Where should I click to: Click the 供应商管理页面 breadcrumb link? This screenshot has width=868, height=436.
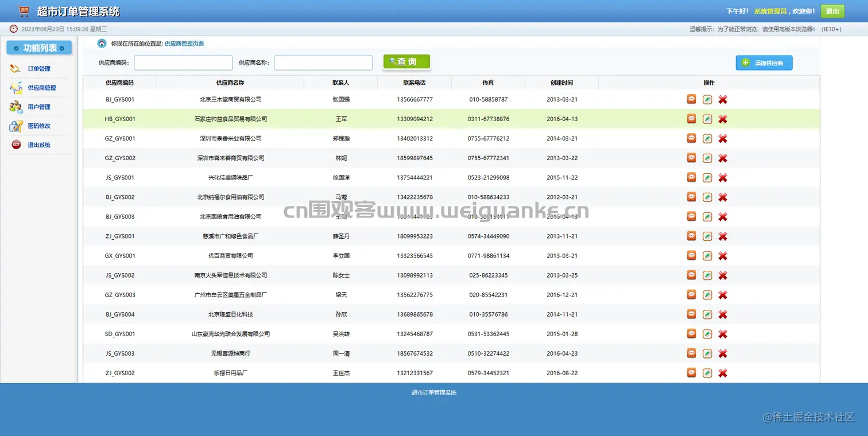[x=184, y=44]
